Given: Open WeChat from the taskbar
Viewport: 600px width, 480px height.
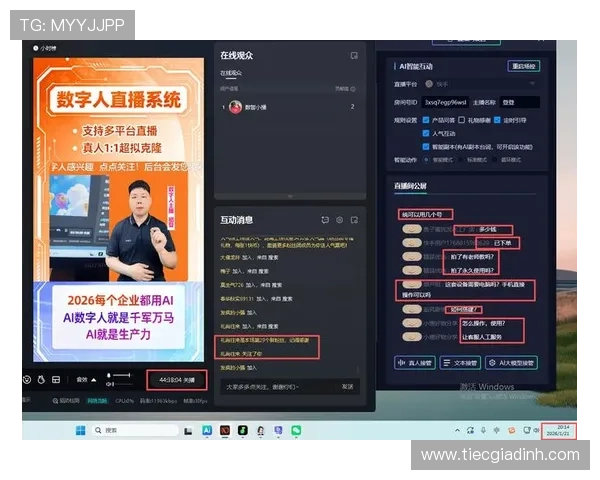Looking at the screenshot, I should click(296, 430).
